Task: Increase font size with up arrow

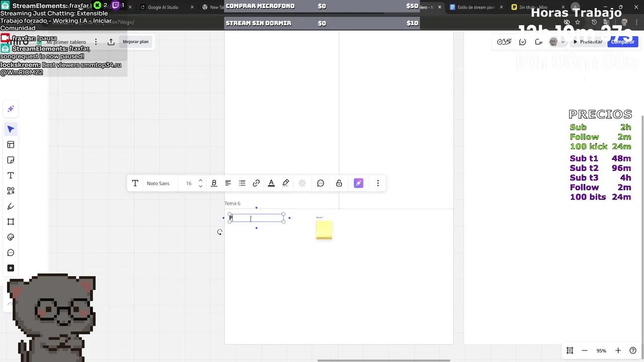Action: coord(200,180)
